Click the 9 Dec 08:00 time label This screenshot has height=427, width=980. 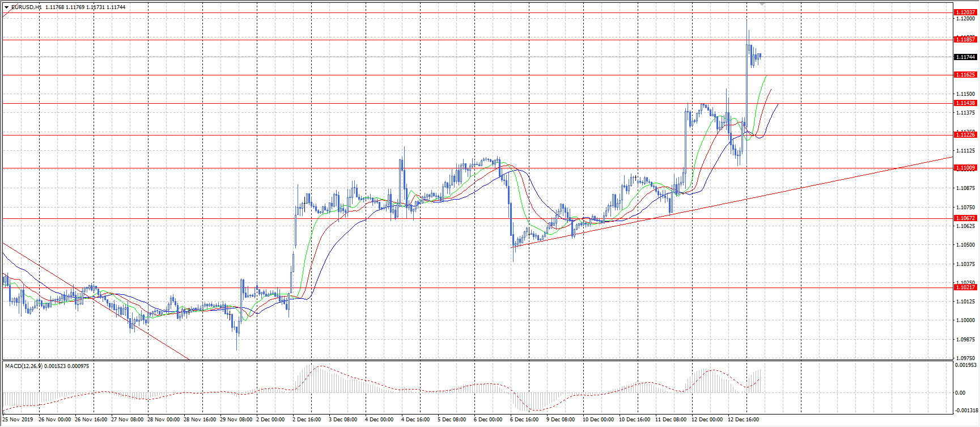pyautogui.click(x=561, y=420)
